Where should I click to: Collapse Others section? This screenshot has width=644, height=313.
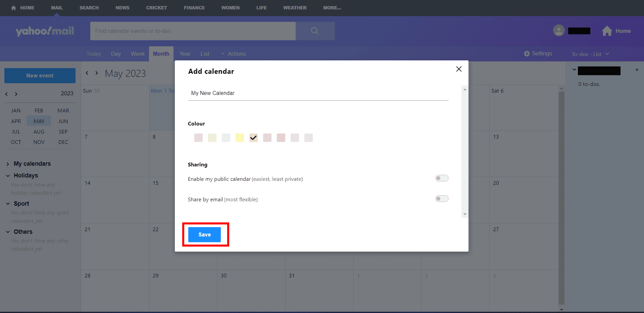pos(8,232)
